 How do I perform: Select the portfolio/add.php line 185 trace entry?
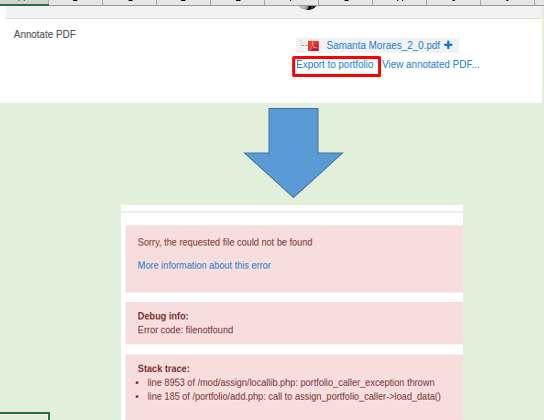pos(294,396)
